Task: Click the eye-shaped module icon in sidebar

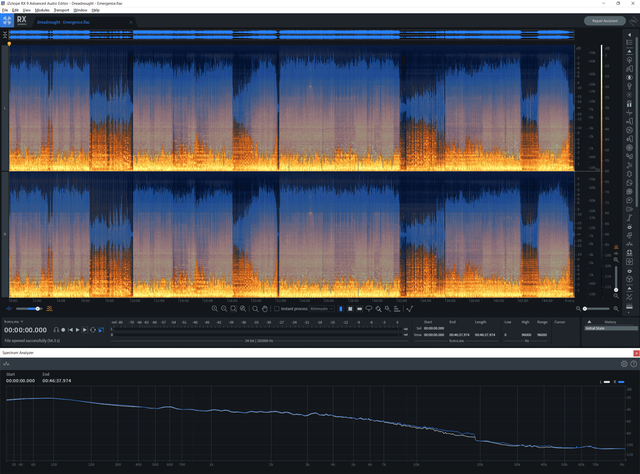Action: pyautogui.click(x=629, y=227)
